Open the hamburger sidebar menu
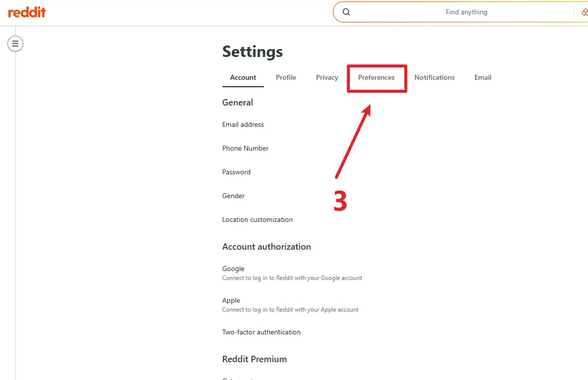The height and width of the screenshot is (380, 588). (x=15, y=44)
